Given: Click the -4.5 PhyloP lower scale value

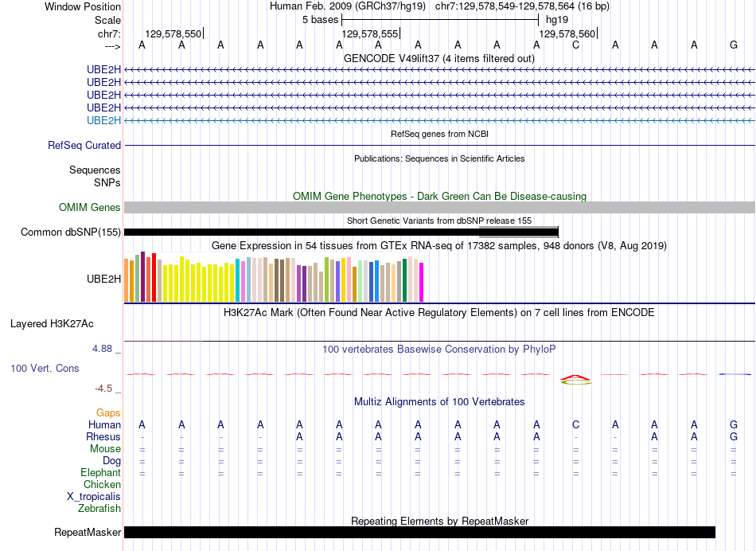Looking at the screenshot, I should tap(103, 389).
